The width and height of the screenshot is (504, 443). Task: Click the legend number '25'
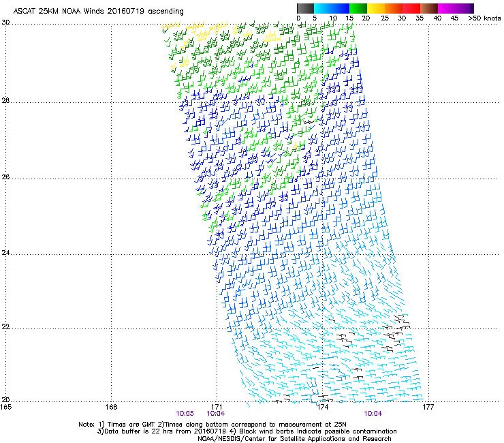[385, 18]
